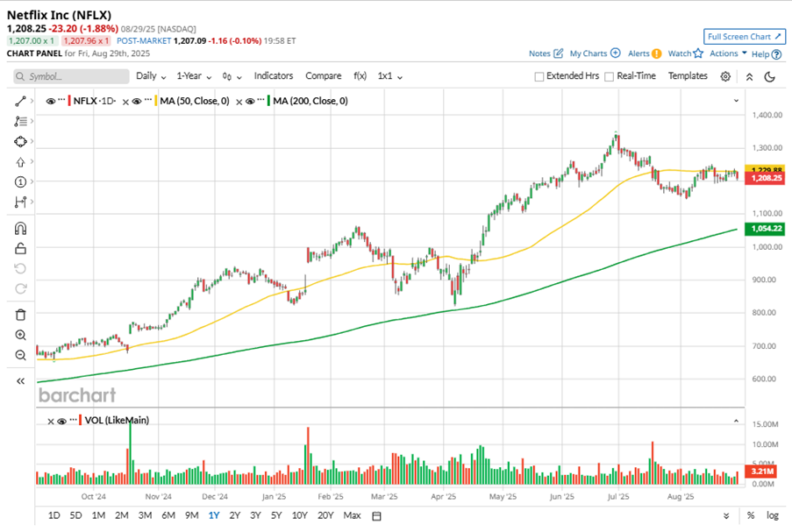Open the Help link
Screen dimensions: 792x532
[x=767, y=54]
